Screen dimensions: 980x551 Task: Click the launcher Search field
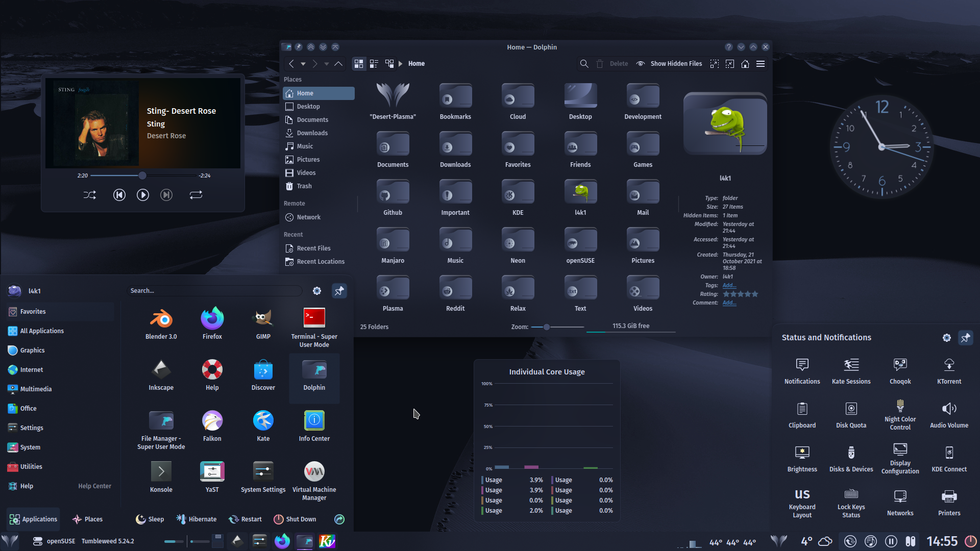pyautogui.click(x=214, y=291)
